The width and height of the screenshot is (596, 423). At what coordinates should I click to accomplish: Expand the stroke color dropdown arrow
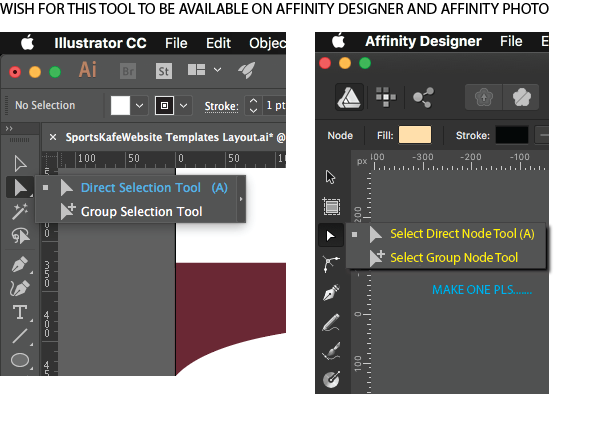tap(184, 106)
